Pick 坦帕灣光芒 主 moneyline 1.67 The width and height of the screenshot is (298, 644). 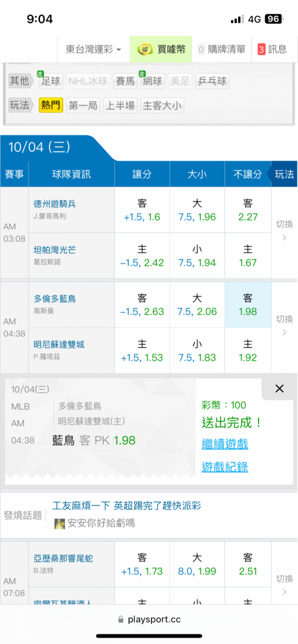point(248,256)
